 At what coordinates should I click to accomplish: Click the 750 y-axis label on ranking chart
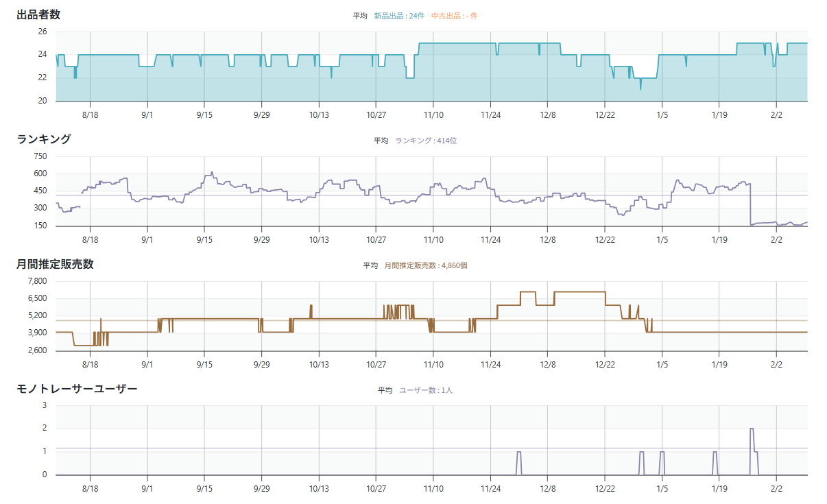[x=40, y=156]
